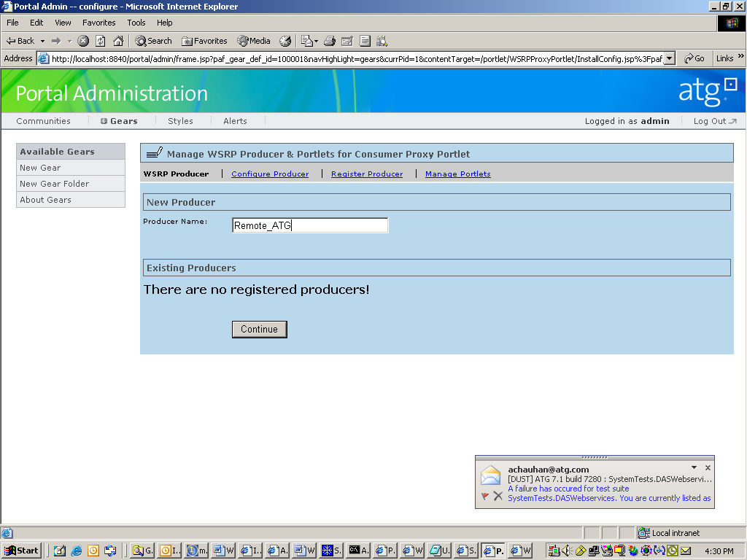This screenshot has width=747, height=560.
Task: Click the Forward arrow button
Action: (x=56, y=41)
